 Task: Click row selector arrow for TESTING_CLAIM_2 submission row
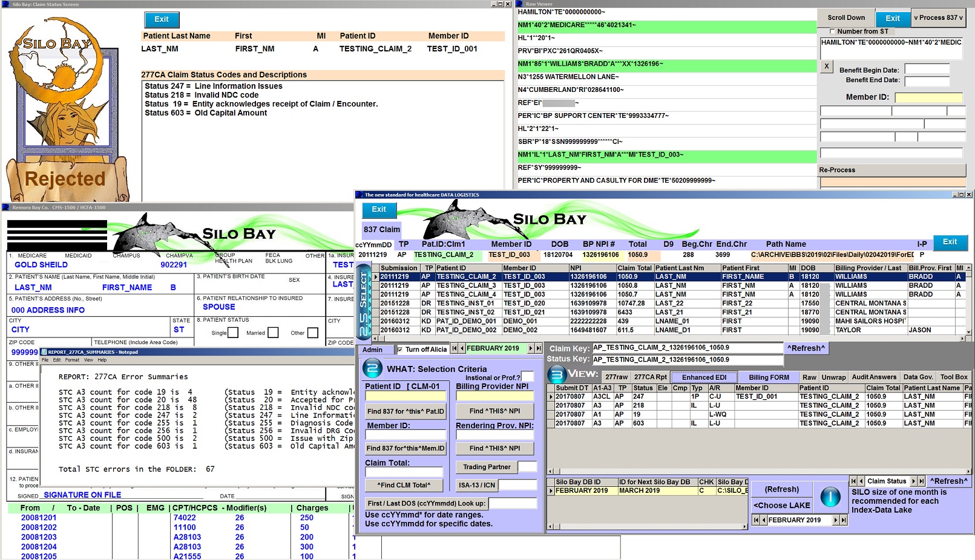click(x=376, y=277)
